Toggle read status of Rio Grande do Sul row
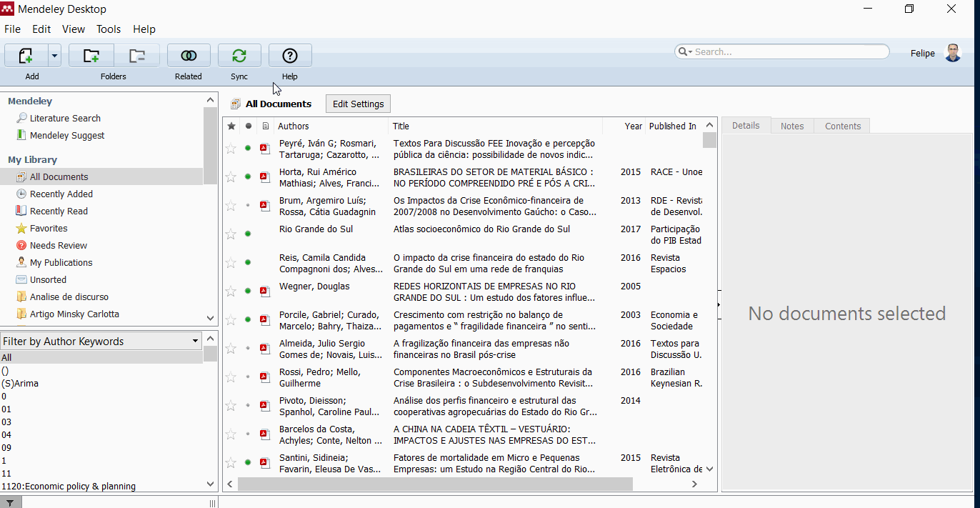The width and height of the screenshot is (980, 508). pyautogui.click(x=248, y=234)
